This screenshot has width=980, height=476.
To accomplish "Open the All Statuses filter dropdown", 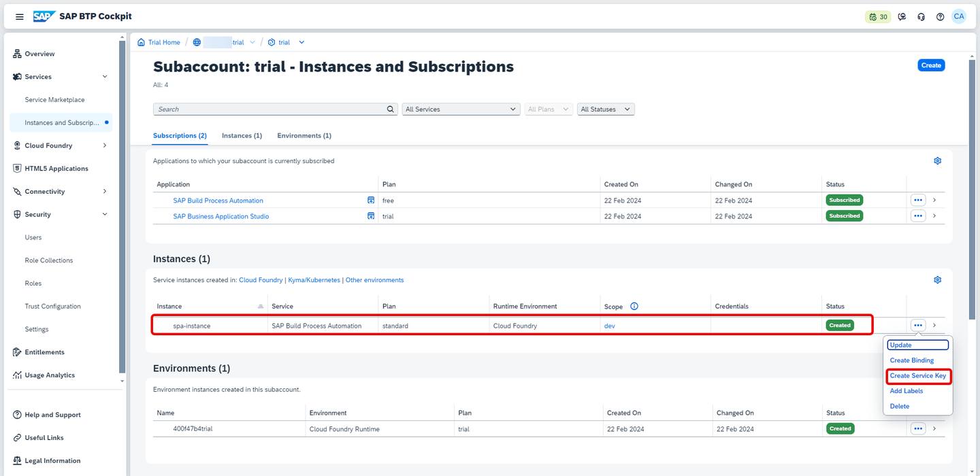I will pos(606,109).
